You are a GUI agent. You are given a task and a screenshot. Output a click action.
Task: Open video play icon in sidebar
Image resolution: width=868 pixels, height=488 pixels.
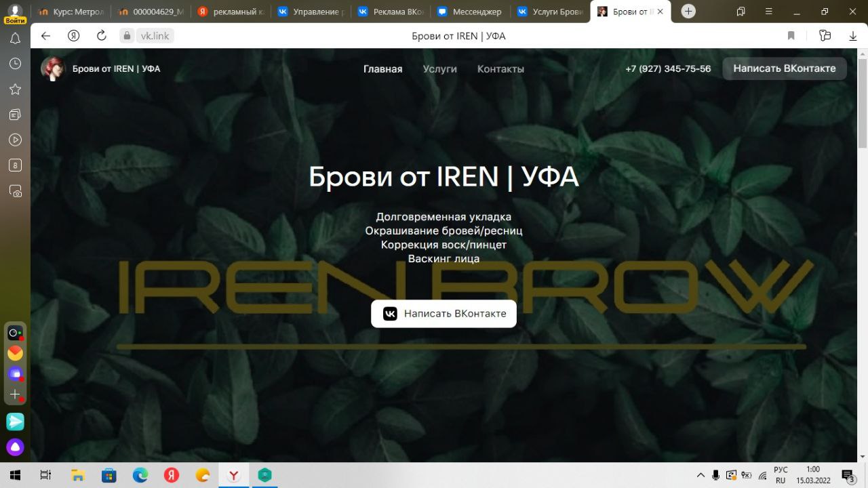click(x=15, y=140)
